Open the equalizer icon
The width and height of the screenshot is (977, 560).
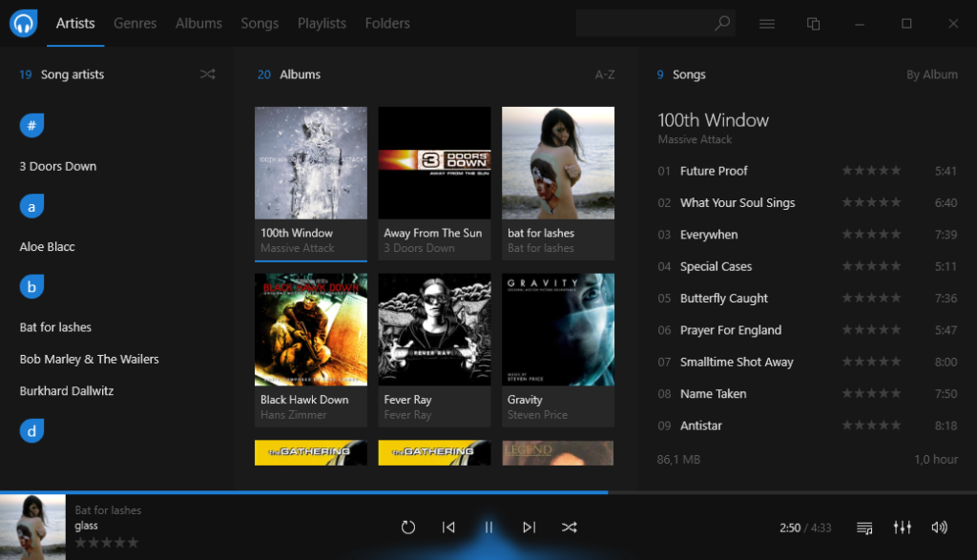coord(902,527)
